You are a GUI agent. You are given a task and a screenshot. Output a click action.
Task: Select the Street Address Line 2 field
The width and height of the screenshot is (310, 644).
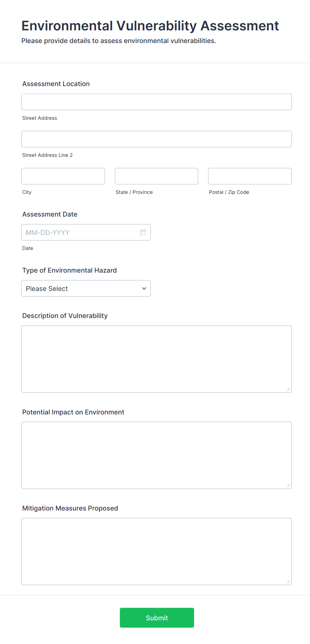[x=156, y=139]
